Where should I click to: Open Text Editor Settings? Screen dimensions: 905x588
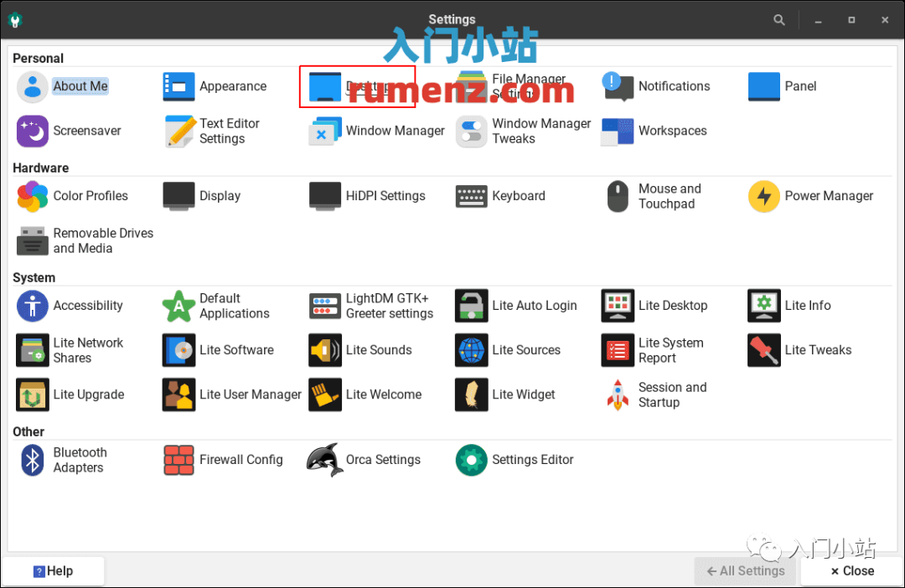point(212,131)
